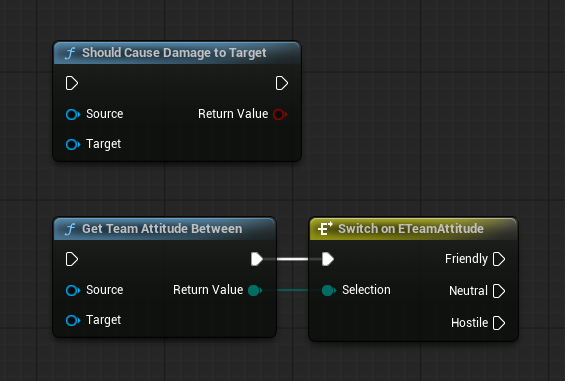The width and height of the screenshot is (565, 381).
Task: Click Friendly label on Switch node
Action: 466,259
